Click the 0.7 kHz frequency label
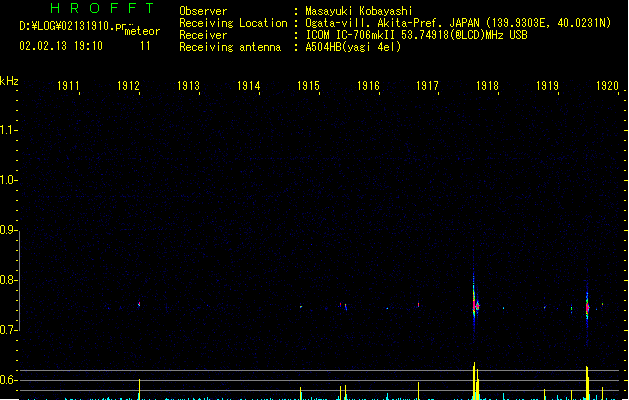 point(7,330)
